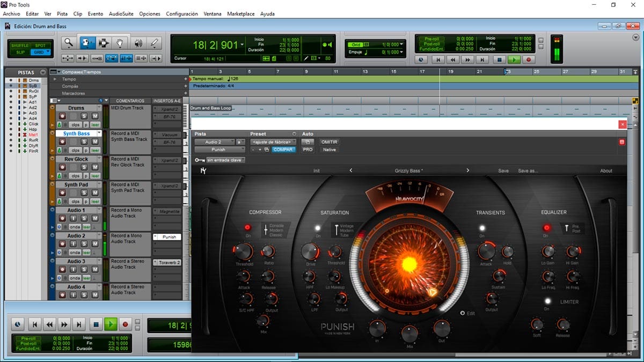This screenshot has height=362, width=644.
Task: Click the Play button in bottom transport window
Action: 111,324
